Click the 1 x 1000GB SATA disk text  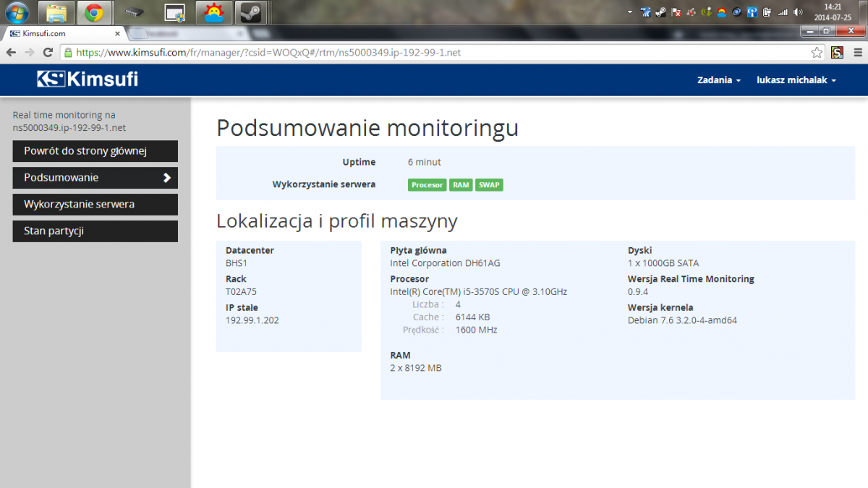[663, 263]
